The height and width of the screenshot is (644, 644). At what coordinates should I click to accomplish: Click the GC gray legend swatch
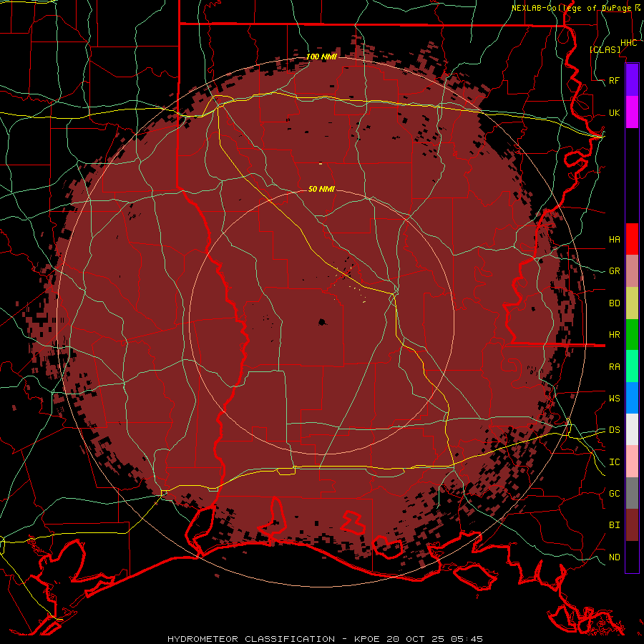pyautogui.click(x=632, y=493)
